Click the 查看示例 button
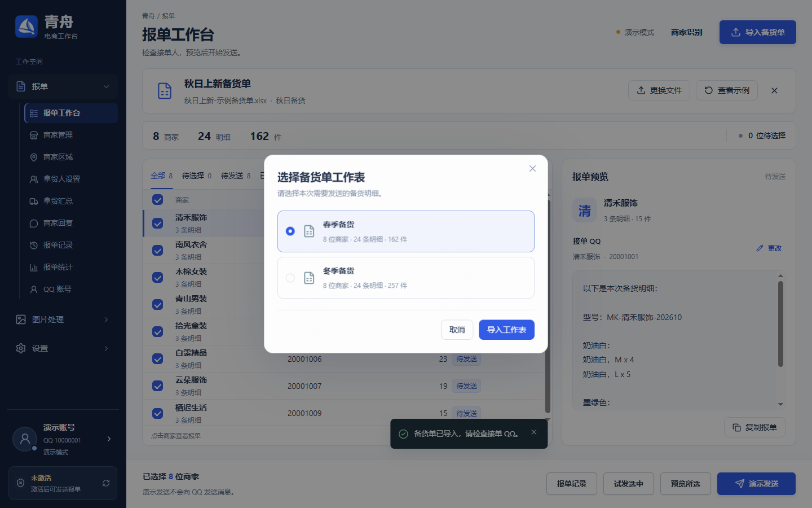The image size is (812, 508). (727, 90)
